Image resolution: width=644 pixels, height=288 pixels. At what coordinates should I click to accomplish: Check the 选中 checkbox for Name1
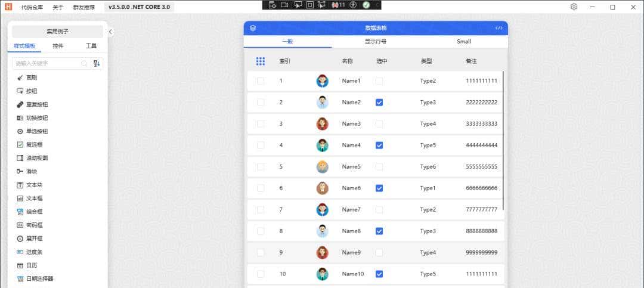tap(379, 81)
